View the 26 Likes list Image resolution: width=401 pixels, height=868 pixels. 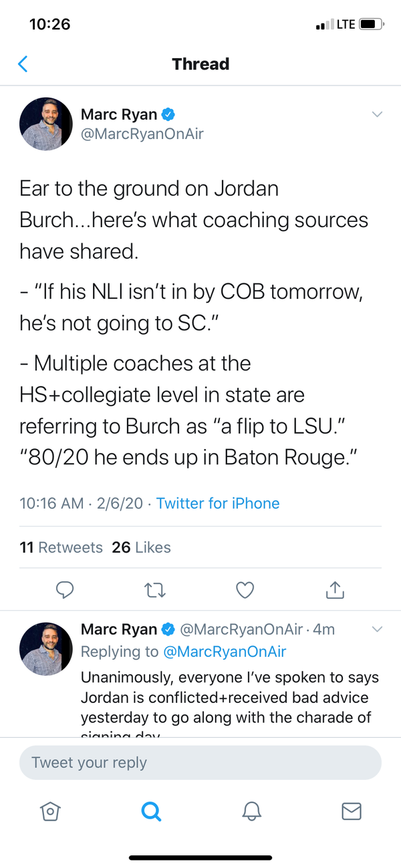tap(141, 547)
